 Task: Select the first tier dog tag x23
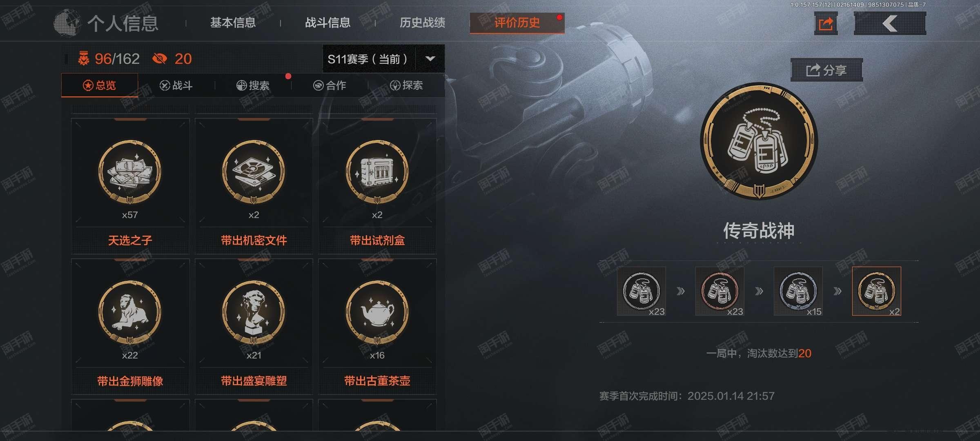641,291
